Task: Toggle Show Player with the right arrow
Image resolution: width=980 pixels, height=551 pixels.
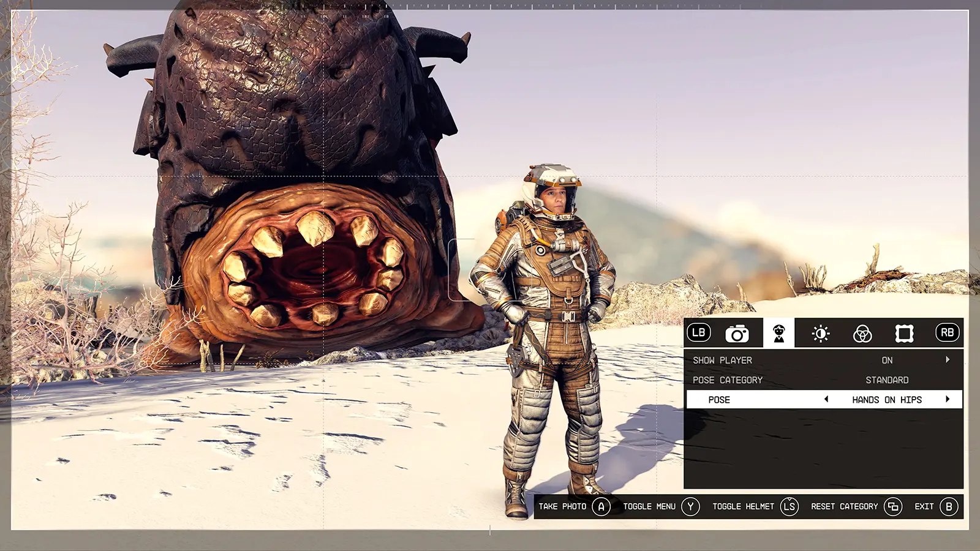Action: [x=948, y=359]
